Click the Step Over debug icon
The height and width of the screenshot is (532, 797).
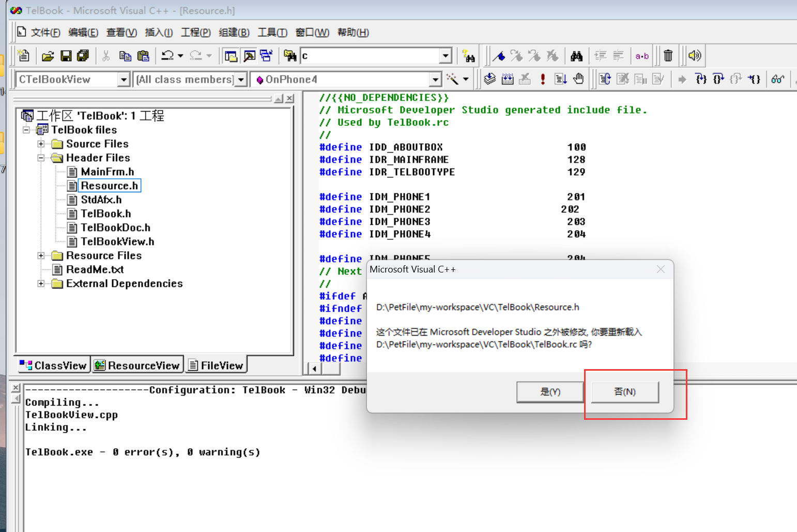718,79
